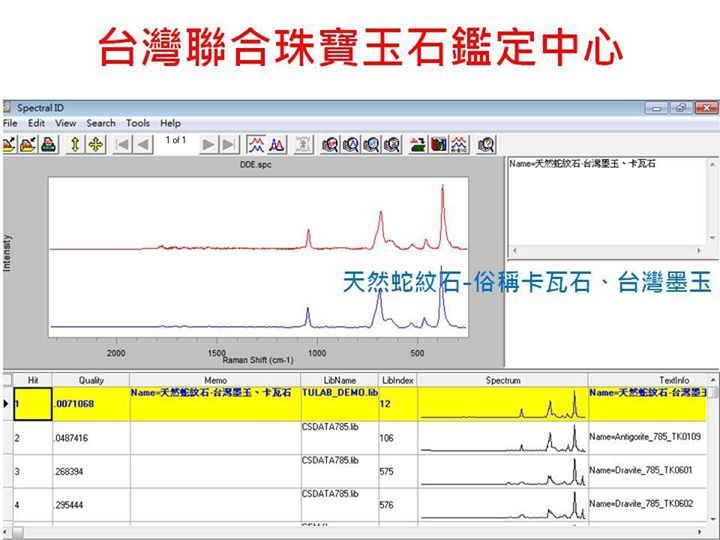
Task: Click the printer icon in toolbar
Action: click(x=49, y=145)
